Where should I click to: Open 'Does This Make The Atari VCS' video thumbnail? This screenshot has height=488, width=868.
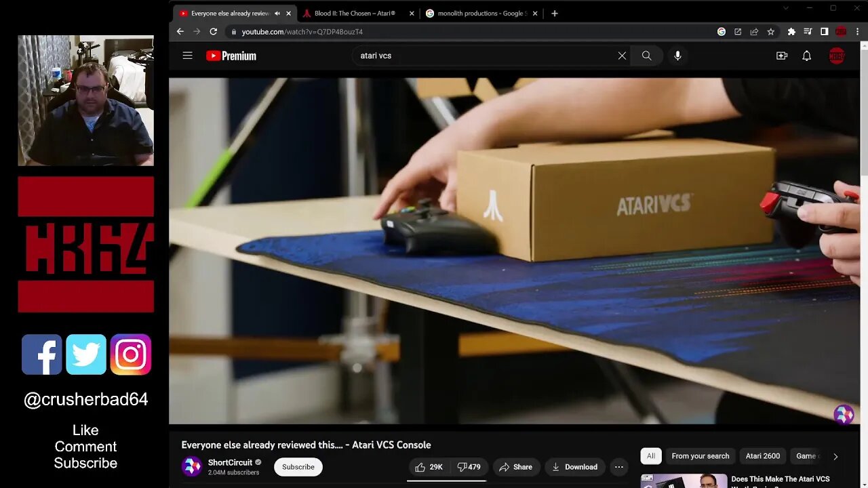tap(684, 481)
